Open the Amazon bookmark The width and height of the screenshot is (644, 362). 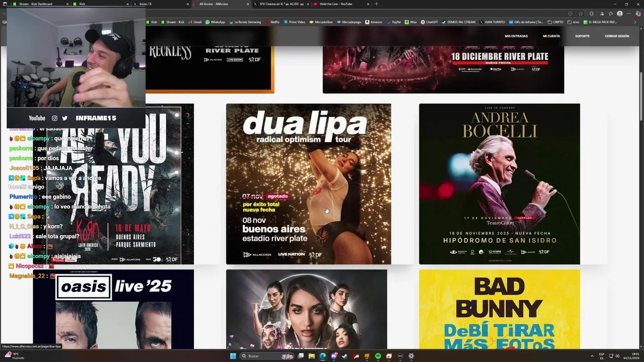(374, 22)
